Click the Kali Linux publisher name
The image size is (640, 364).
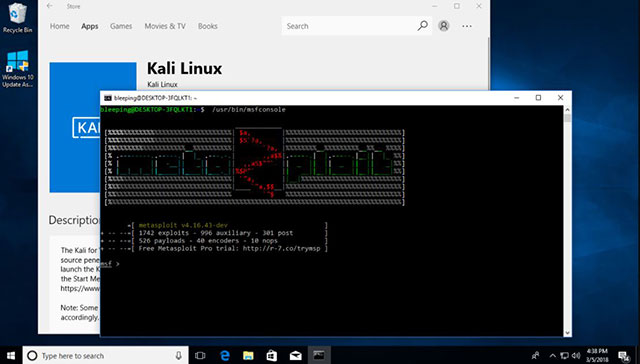[162, 84]
